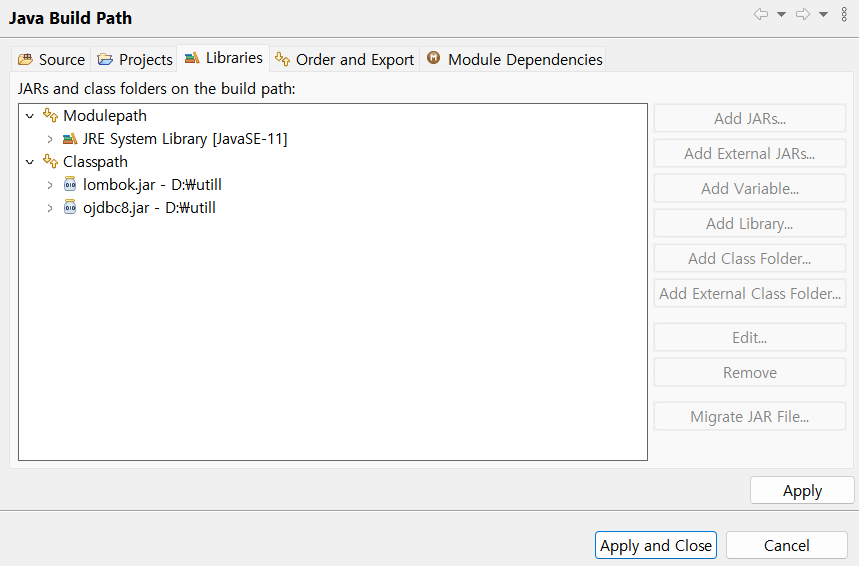Click the Source tab folder icon

(x=25, y=59)
